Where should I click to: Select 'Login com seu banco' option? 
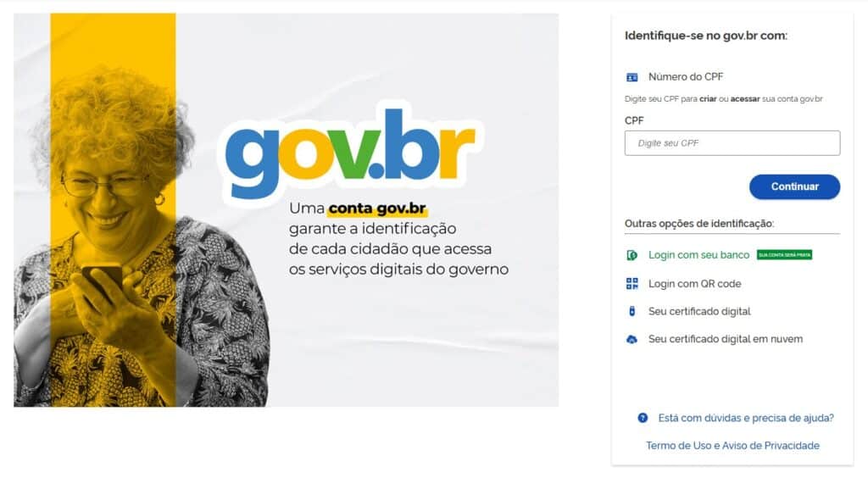point(698,255)
